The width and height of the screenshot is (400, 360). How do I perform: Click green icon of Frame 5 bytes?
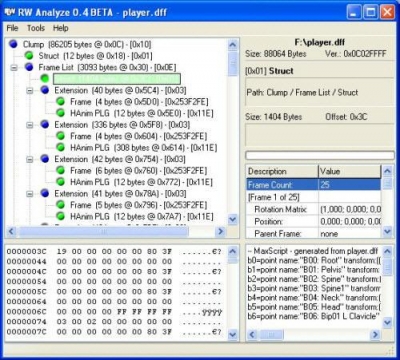point(60,205)
